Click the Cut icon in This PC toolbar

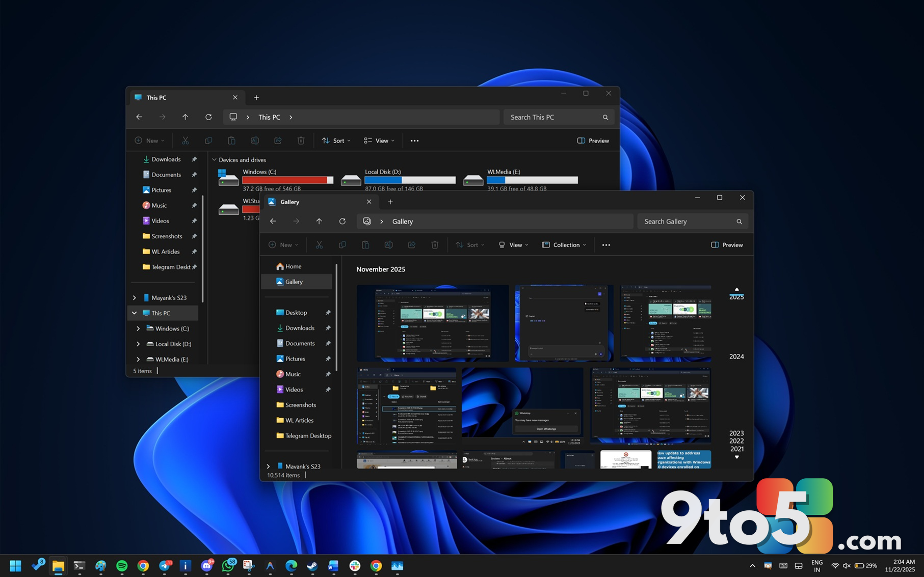pos(186,141)
